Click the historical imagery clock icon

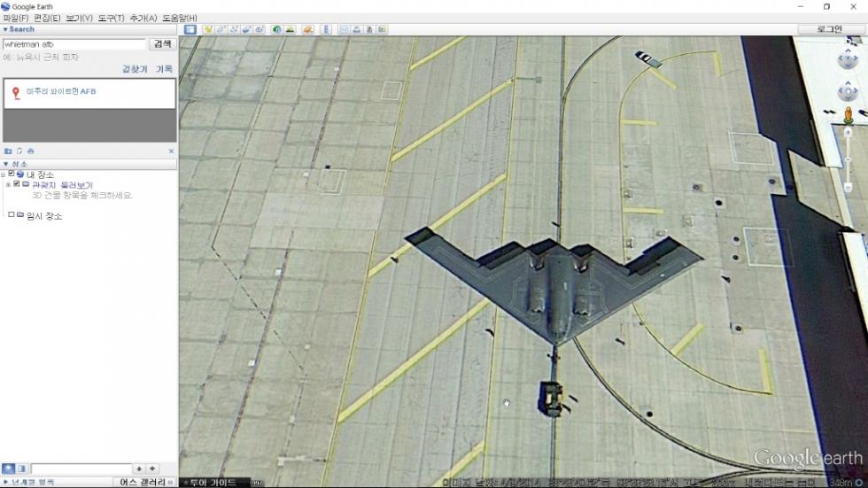277,29
